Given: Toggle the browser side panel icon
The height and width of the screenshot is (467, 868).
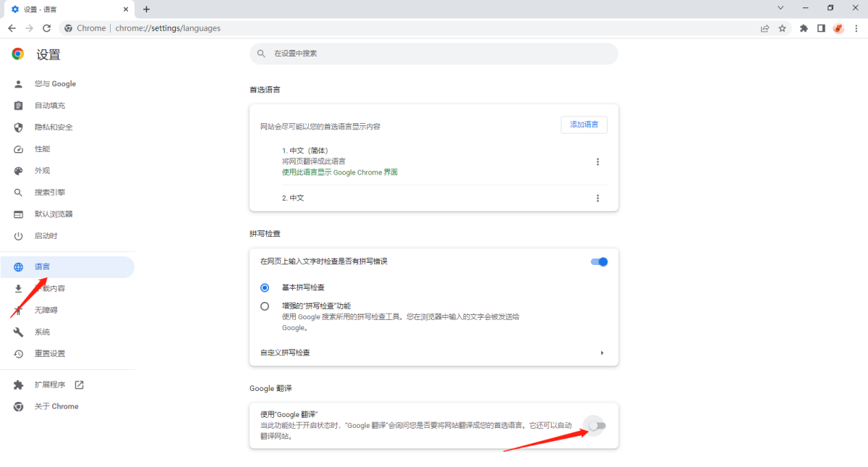Looking at the screenshot, I should [x=821, y=28].
